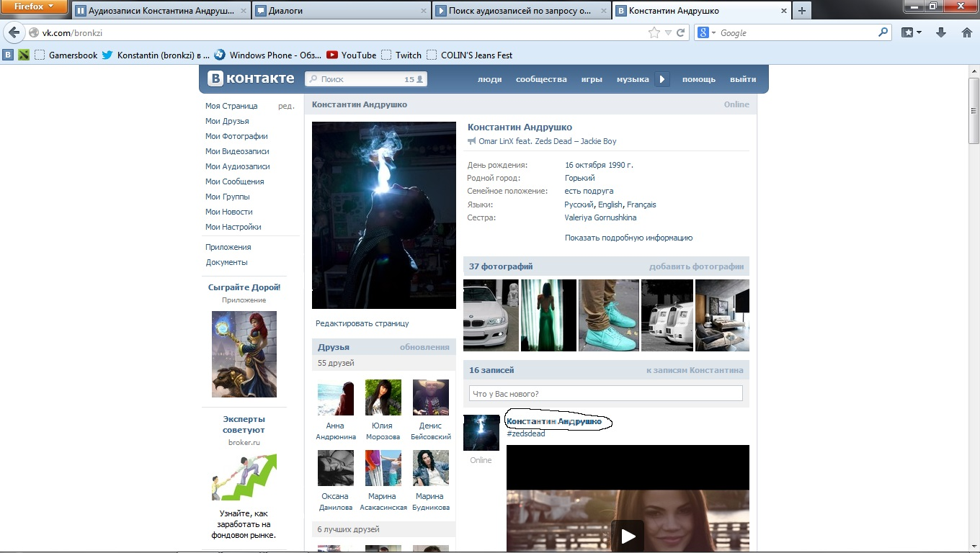Click the VKontakte logo in header

251,78
